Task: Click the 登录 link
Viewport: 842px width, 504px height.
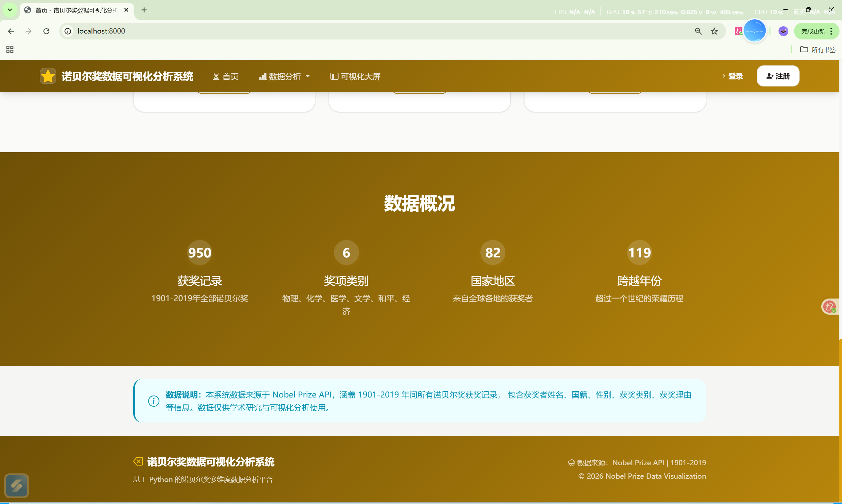Action: (731, 76)
